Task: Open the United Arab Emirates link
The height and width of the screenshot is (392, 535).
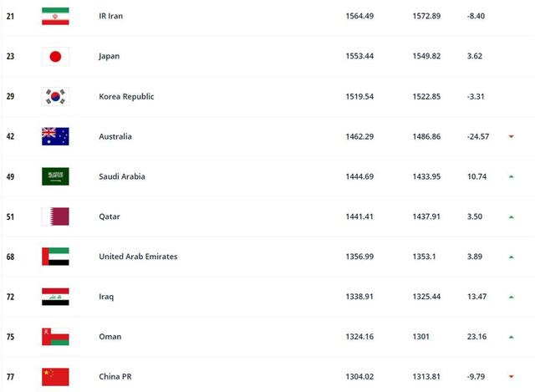Action: coord(138,257)
